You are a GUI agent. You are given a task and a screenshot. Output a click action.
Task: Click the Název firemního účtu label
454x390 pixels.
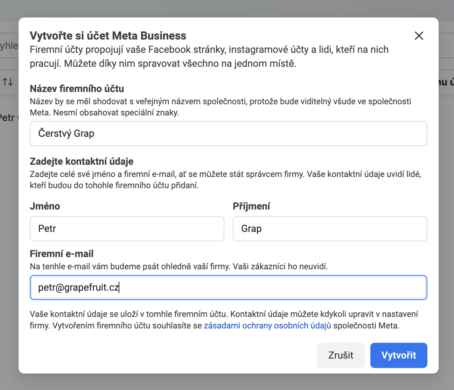tap(77, 89)
